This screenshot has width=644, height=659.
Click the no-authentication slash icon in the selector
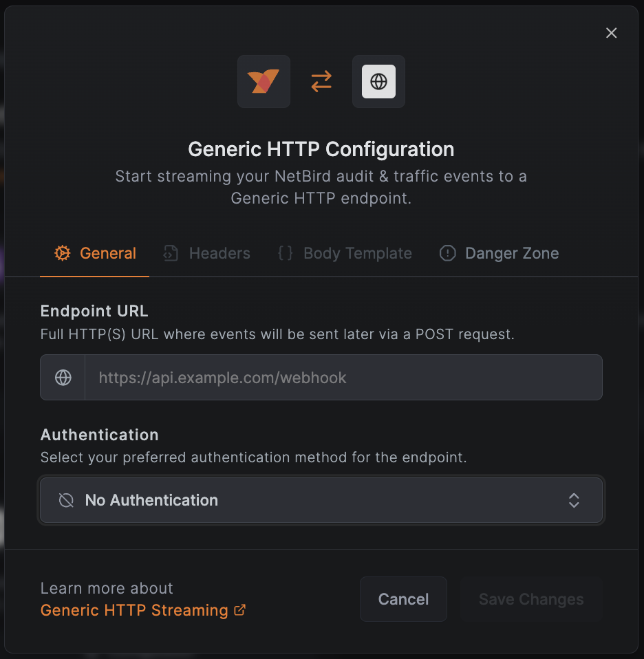[66, 500]
